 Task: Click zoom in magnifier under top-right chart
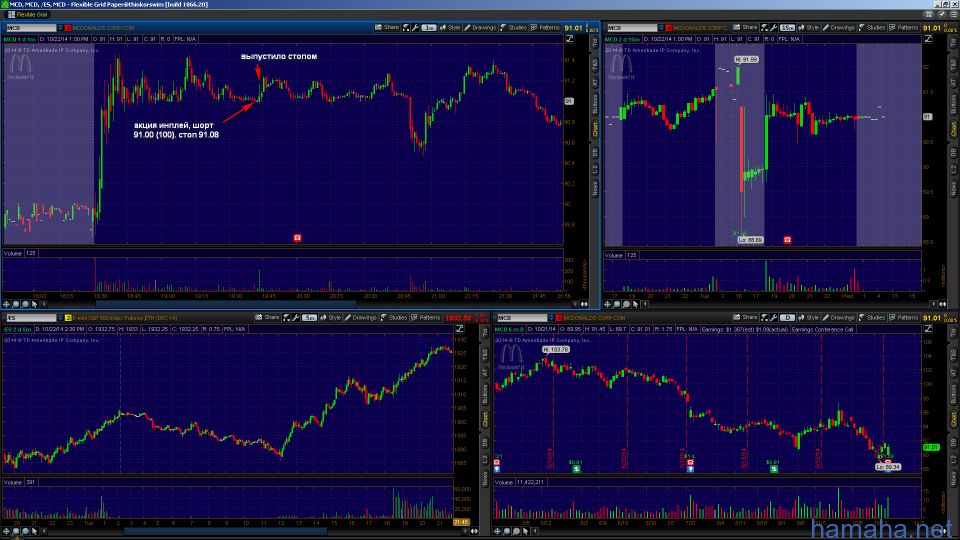point(617,304)
